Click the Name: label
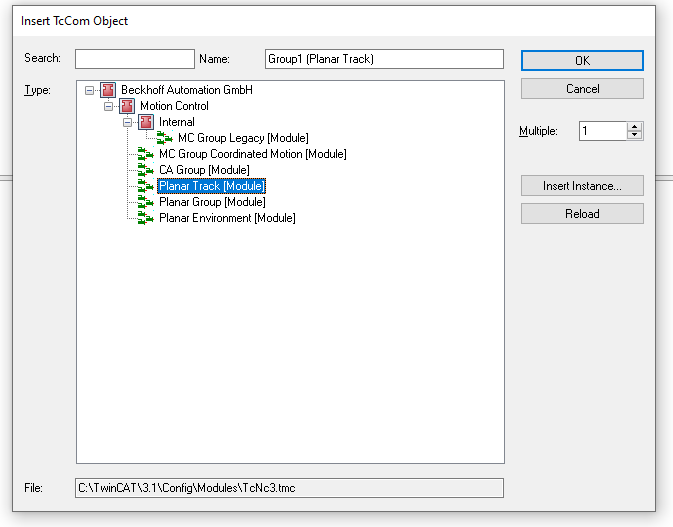 click(214, 59)
